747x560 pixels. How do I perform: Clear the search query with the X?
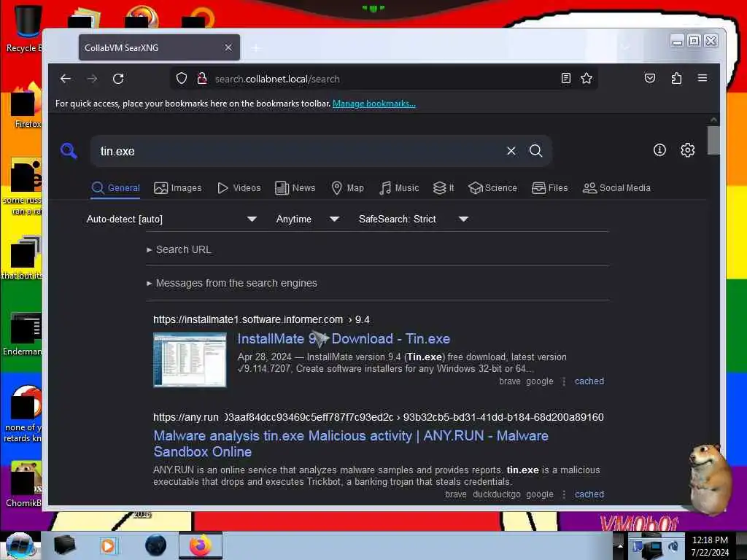511,151
